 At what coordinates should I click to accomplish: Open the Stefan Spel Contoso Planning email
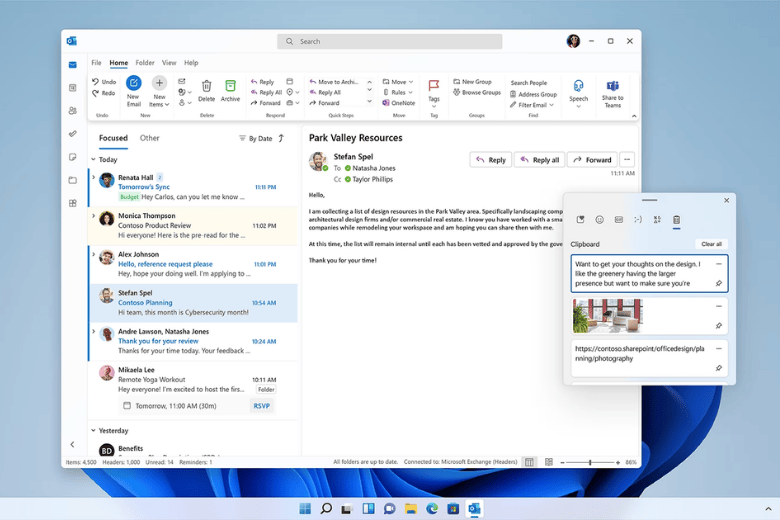pos(193,303)
